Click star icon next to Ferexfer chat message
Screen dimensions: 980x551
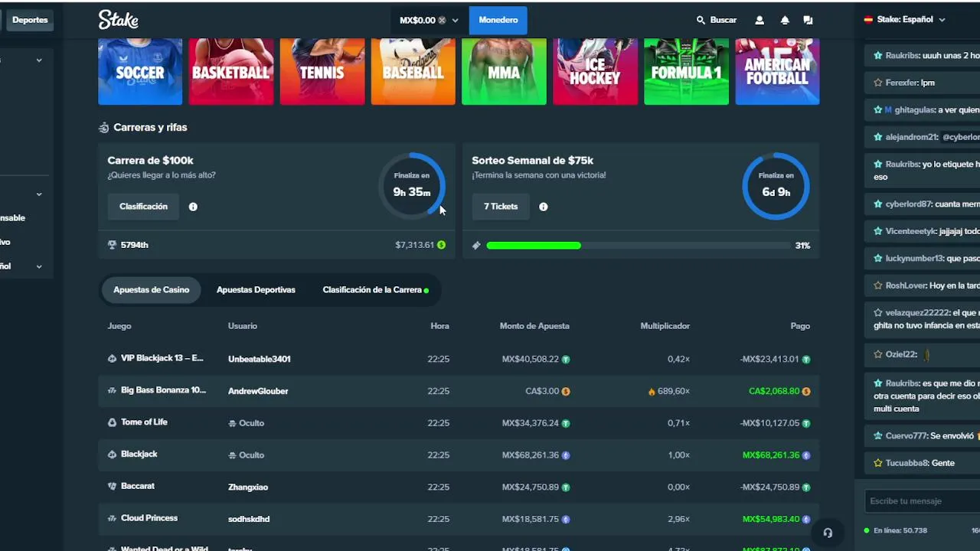click(878, 83)
